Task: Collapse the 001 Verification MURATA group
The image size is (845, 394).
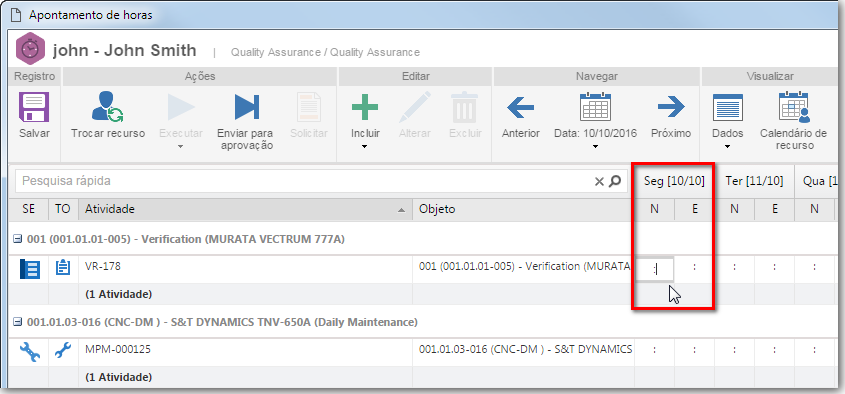Action: pos(17,239)
